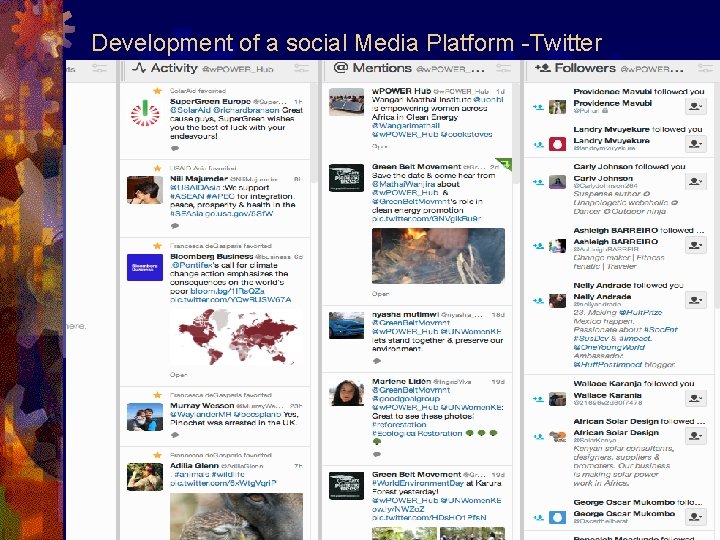The width and height of the screenshot is (720, 540).
Task: Click George Oscar Mukombo blue avatar
Action: 557,517
